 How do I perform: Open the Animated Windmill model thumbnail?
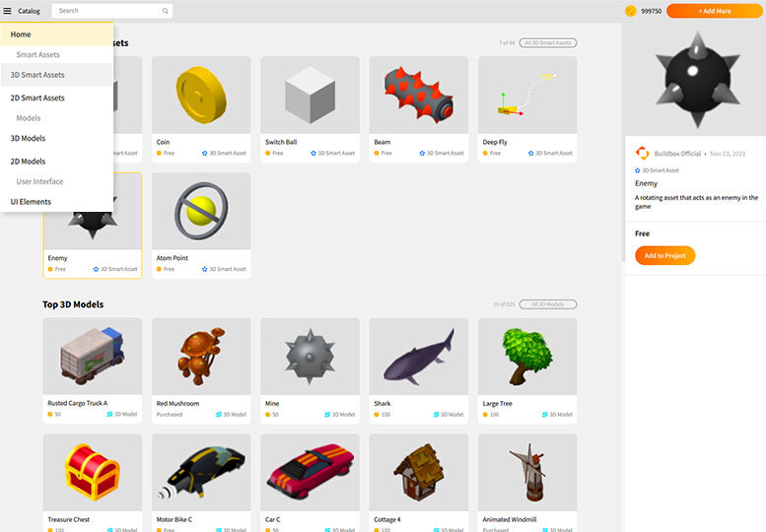click(527, 473)
